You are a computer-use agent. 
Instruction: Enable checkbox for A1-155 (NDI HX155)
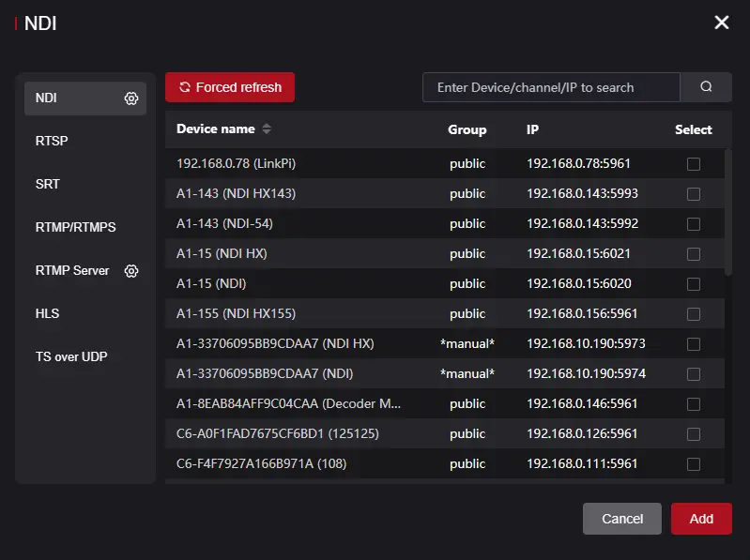point(694,314)
